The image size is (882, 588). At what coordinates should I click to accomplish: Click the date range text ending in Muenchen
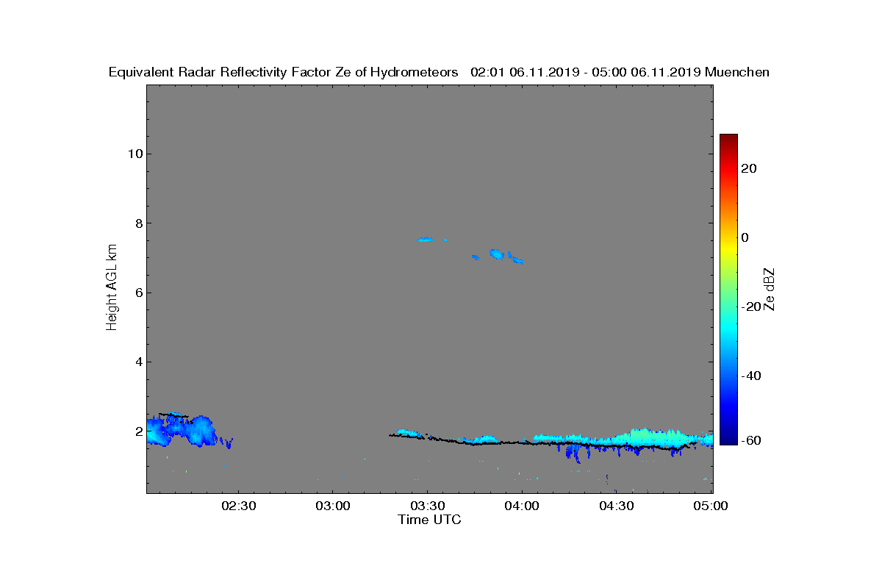pyautogui.click(x=620, y=72)
